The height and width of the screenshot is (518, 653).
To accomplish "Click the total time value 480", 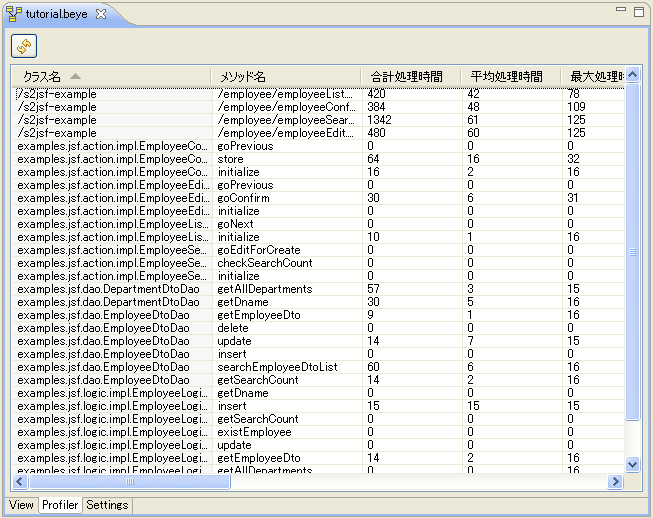I will click(376, 133).
